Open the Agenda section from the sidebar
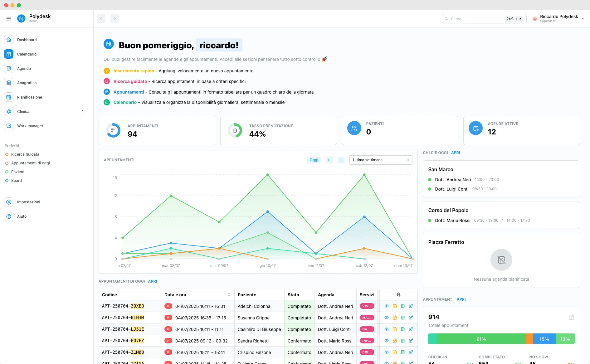 pyautogui.click(x=24, y=68)
